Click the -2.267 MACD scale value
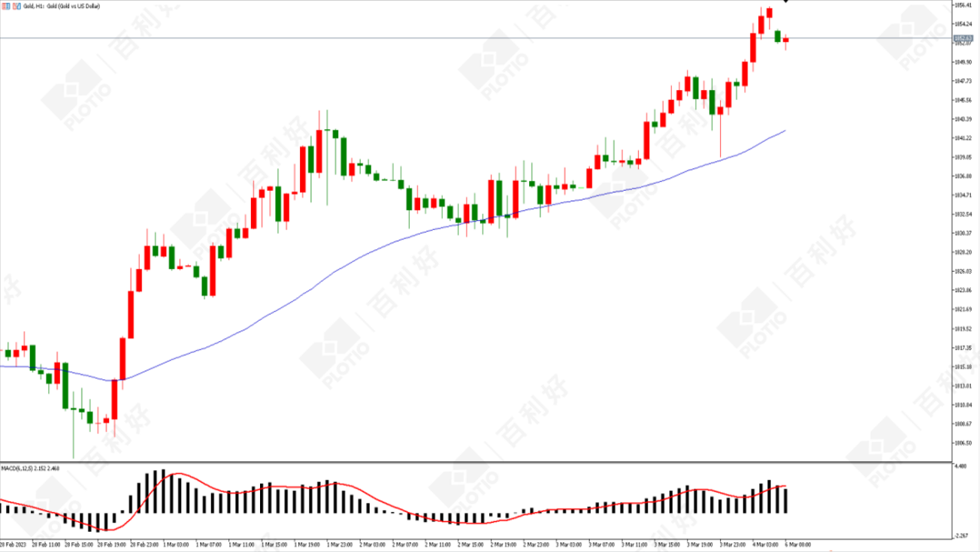This screenshot has width=980, height=552. (x=962, y=535)
